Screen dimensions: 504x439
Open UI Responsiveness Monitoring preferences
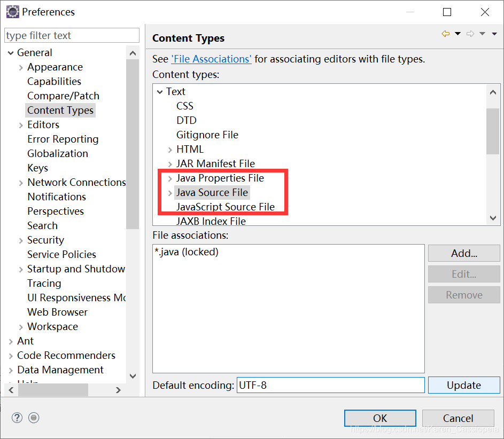click(x=76, y=297)
